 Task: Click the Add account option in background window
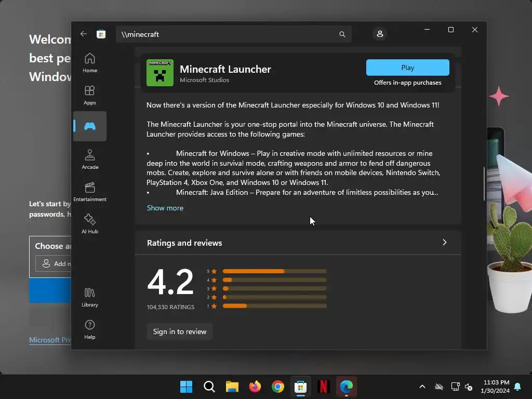click(x=54, y=263)
